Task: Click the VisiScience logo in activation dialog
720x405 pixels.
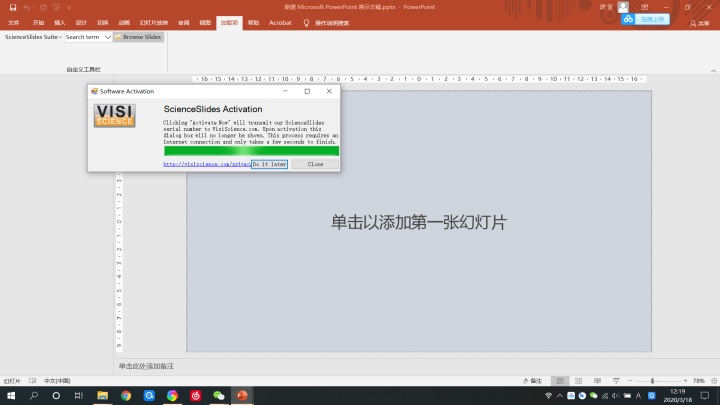Action: (x=114, y=115)
